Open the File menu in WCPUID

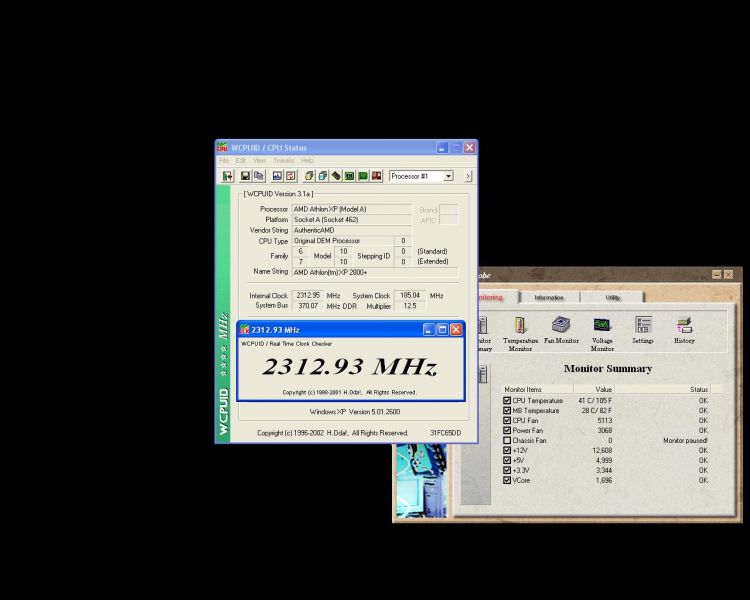coord(224,160)
